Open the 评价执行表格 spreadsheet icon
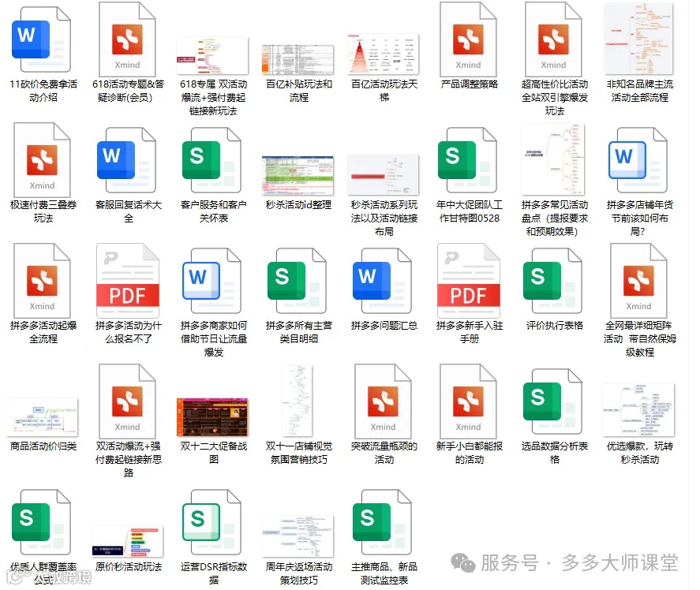 (x=553, y=281)
